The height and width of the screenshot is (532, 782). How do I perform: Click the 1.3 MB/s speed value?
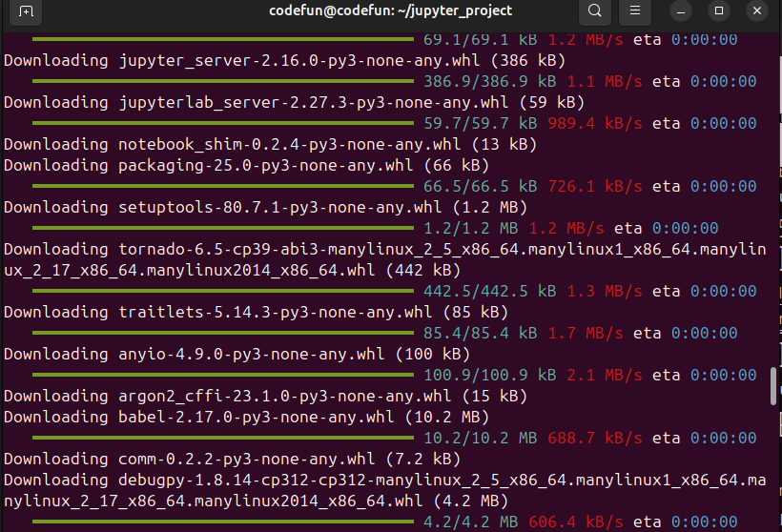coord(604,291)
